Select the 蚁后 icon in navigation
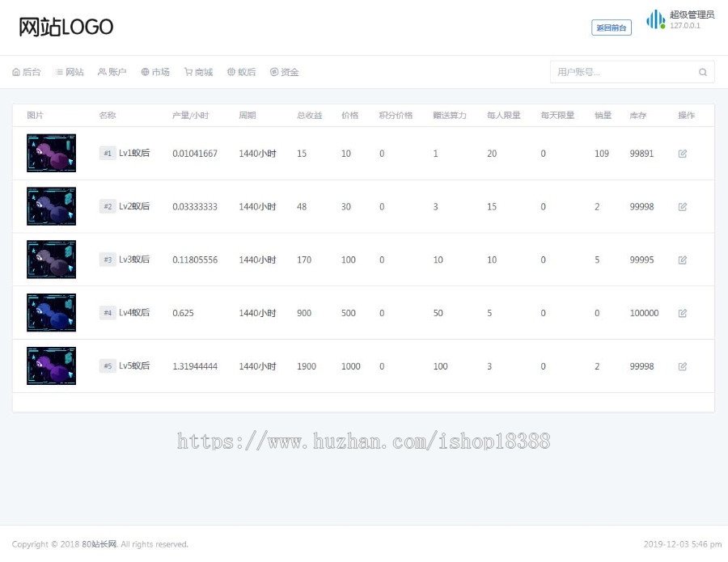The width and height of the screenshot is (728, 562). [x=231, y=72]
